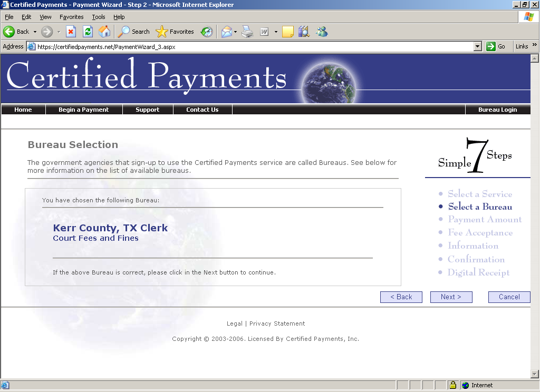Click the browser Stop loading icon
The image size is (540, 392).
pos(71,32)
